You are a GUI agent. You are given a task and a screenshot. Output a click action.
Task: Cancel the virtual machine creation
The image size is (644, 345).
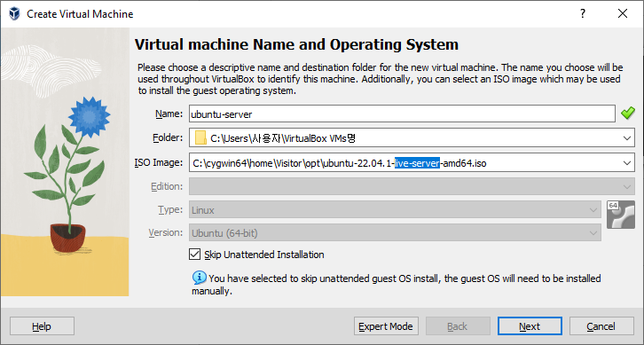tap(601, 326)
